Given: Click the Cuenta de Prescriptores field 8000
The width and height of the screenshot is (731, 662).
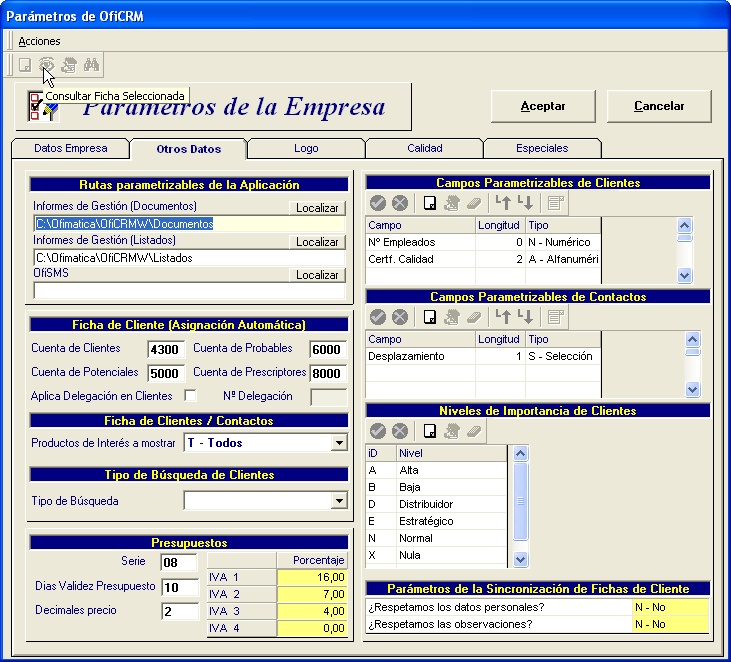Looking at the screenshot, I should click(x=328, y=373).
